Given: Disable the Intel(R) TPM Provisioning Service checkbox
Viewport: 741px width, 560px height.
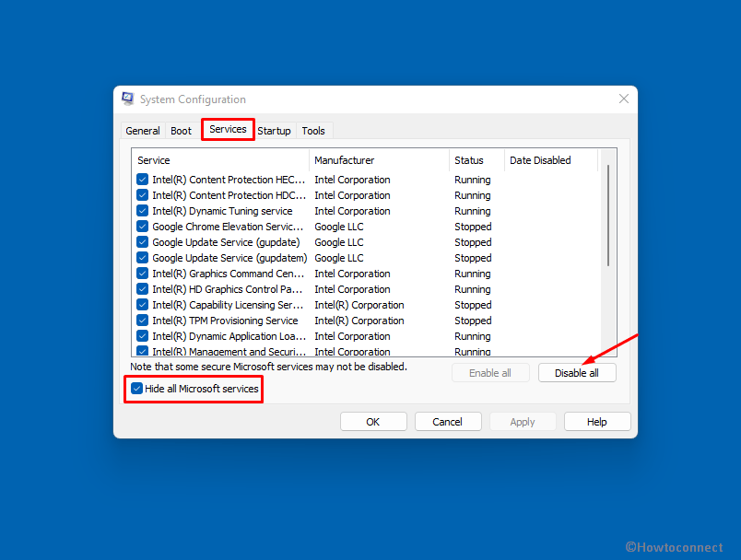Looking at the screenshot, I should click(142, 320).
